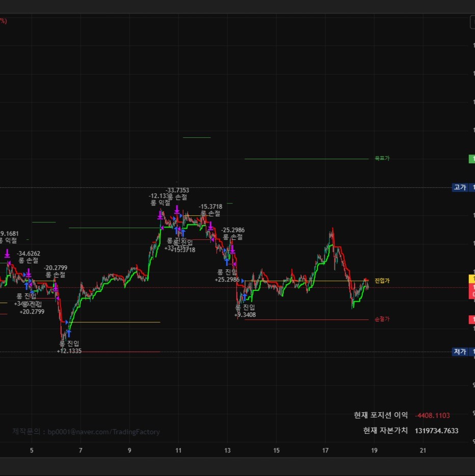Click blue long entry arrow at +25.2986

(x=227, y=262)
